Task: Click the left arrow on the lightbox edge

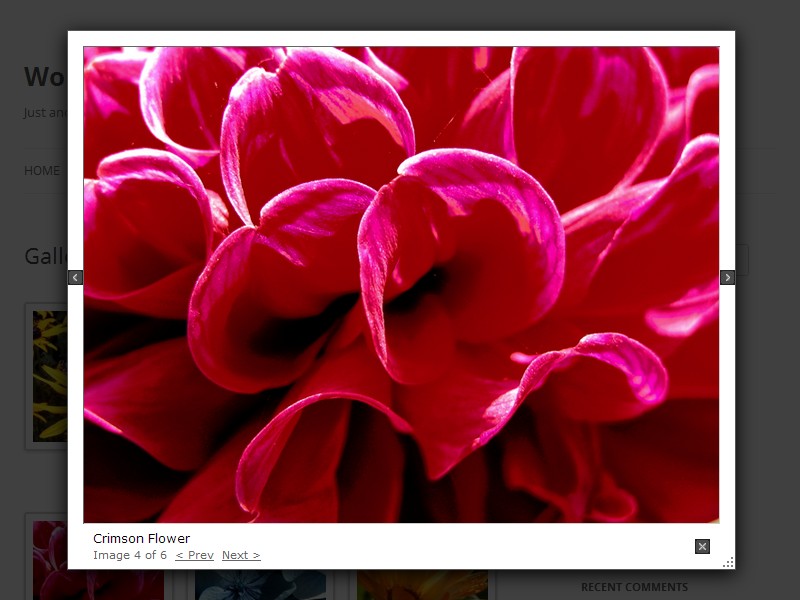Action: (76, 278)
